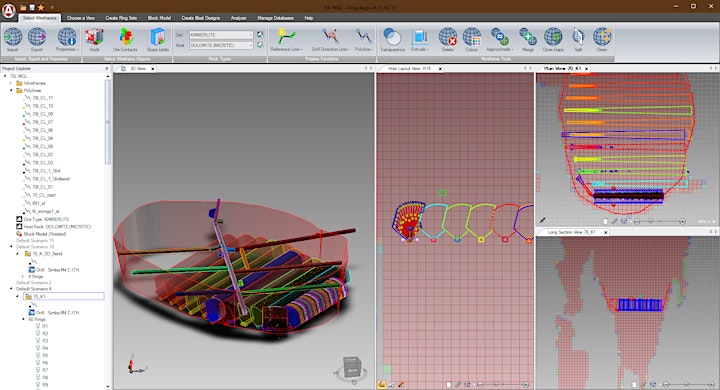720x390 pixels.
Task: Click the Transparency tool icon
Action: 392,37
